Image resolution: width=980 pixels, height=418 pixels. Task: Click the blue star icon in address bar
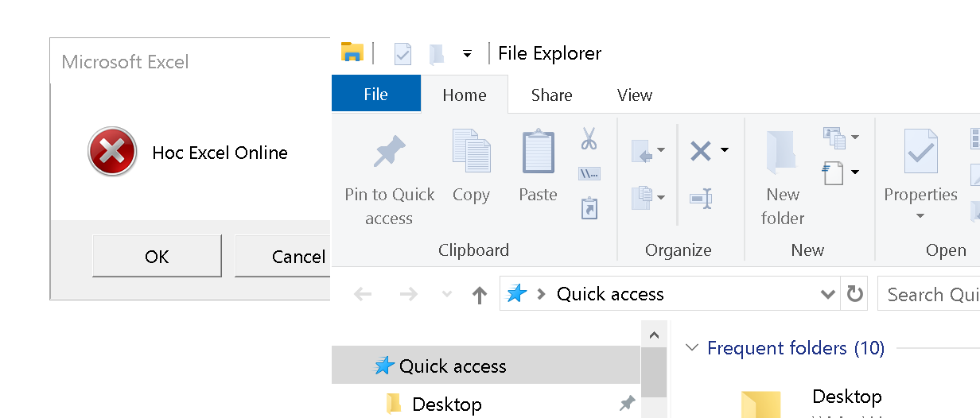point(517,294)
